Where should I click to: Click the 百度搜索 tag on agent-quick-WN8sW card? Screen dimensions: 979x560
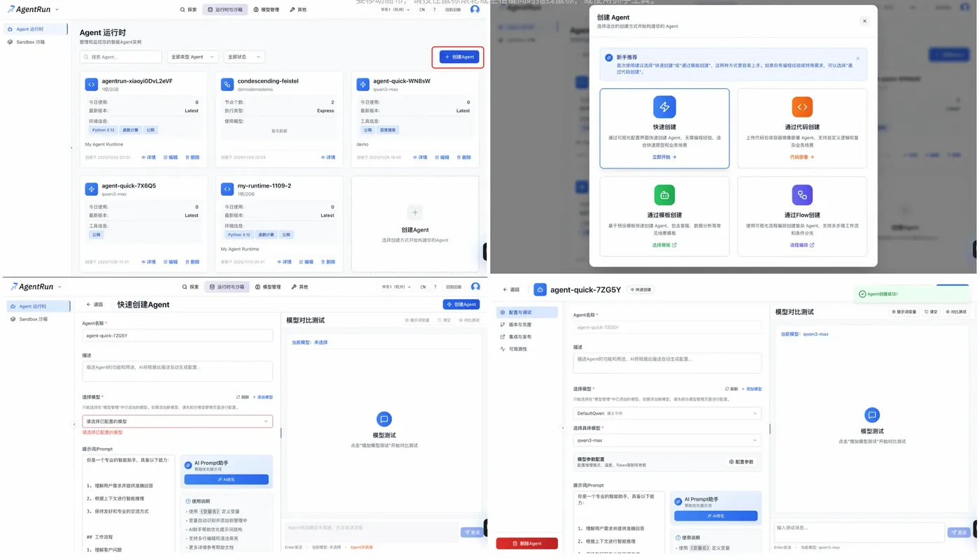(x=387, y=130)
